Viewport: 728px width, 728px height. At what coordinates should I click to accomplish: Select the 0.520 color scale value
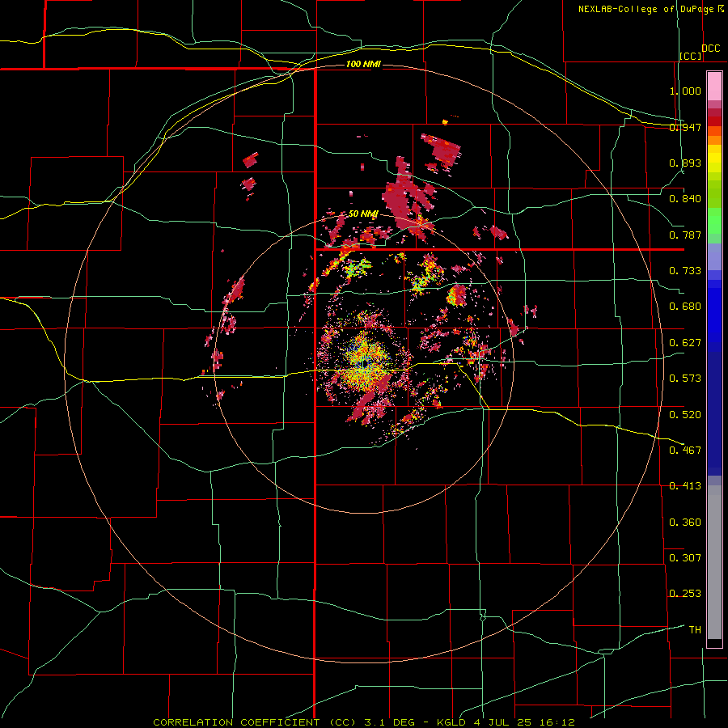tap(685, 415)
